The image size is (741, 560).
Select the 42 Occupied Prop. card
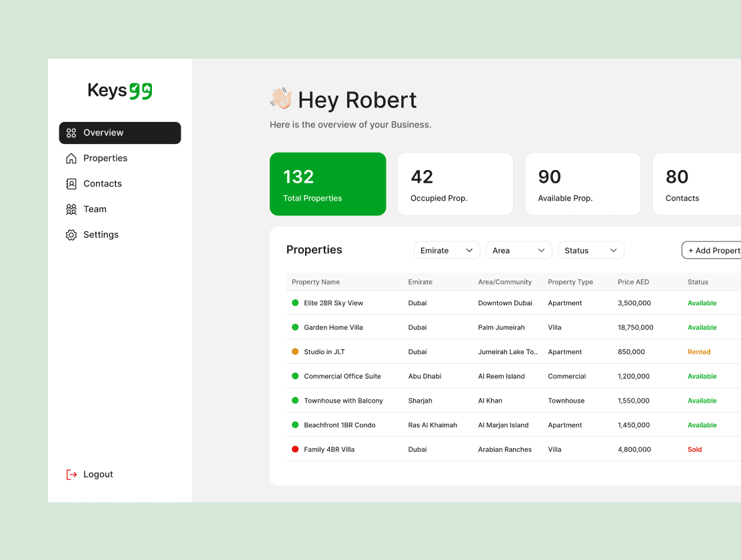pos(456,184)
